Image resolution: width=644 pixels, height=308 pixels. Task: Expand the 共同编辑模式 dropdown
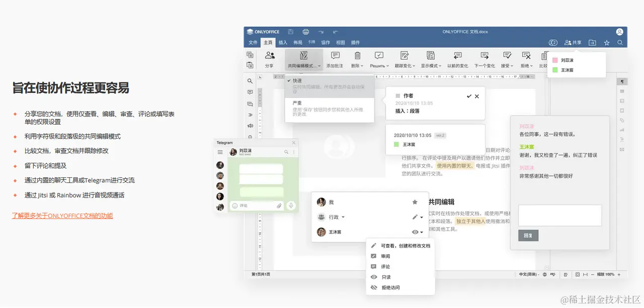tap(319, 66)
